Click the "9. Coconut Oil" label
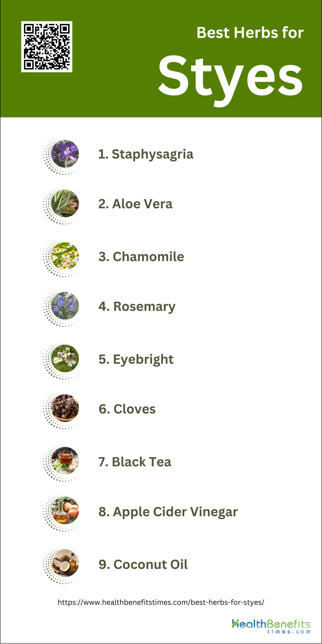Screen dimensions: 322x644 tap(143, 564)
